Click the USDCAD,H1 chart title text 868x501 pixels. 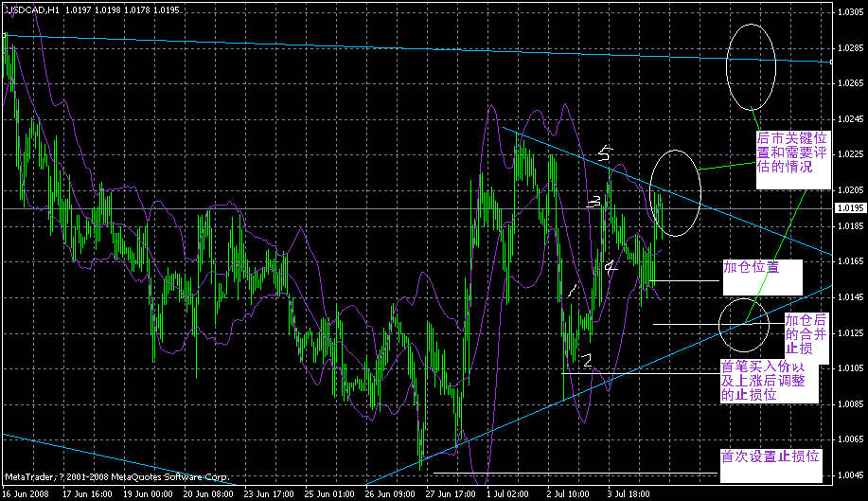[x=31, y=10]
